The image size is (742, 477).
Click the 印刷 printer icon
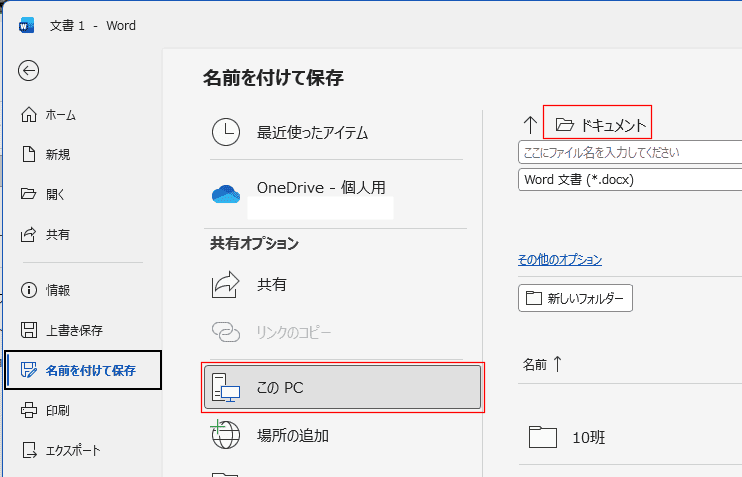point(30,410)
